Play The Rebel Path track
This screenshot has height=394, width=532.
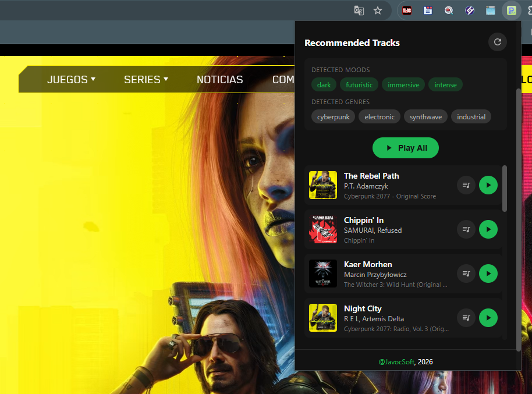(488, 185)
